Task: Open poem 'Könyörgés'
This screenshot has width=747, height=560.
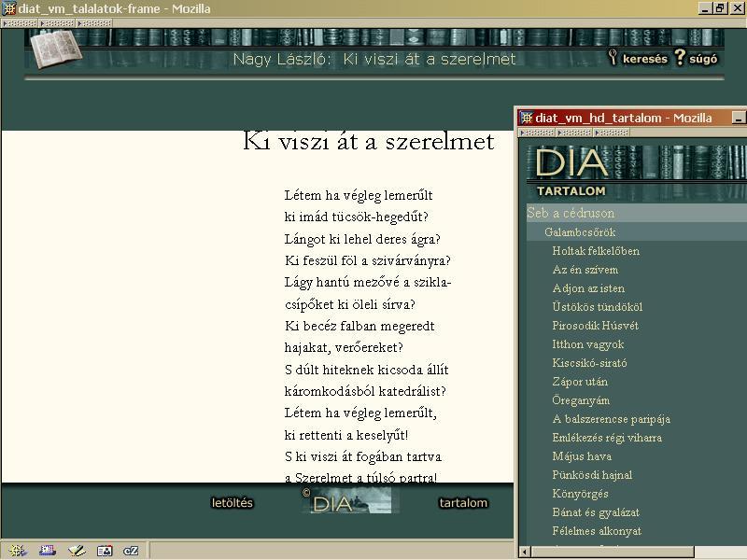Action: point(580,494)
